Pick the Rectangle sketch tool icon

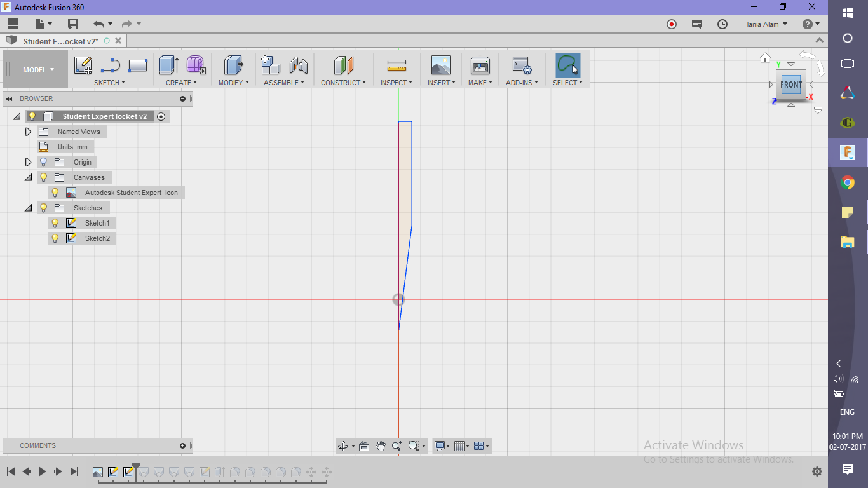[x=138, y=65]
